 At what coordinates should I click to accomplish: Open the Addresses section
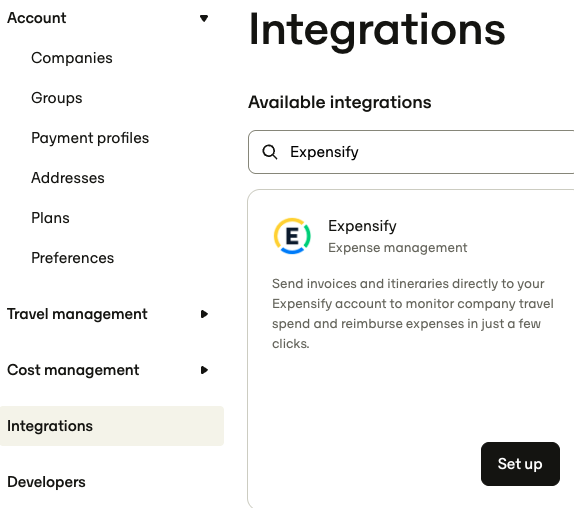click(68, 178)
